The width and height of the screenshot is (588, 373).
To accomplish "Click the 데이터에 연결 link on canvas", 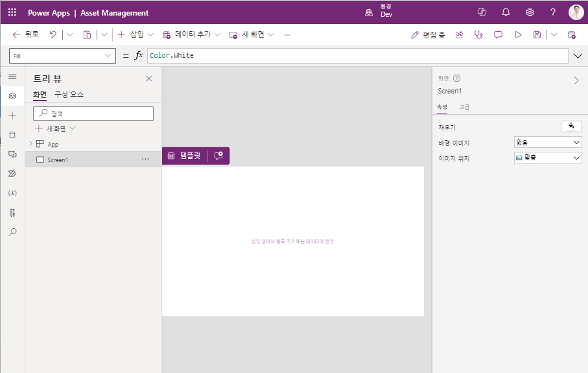I will (x=320, y=242).
